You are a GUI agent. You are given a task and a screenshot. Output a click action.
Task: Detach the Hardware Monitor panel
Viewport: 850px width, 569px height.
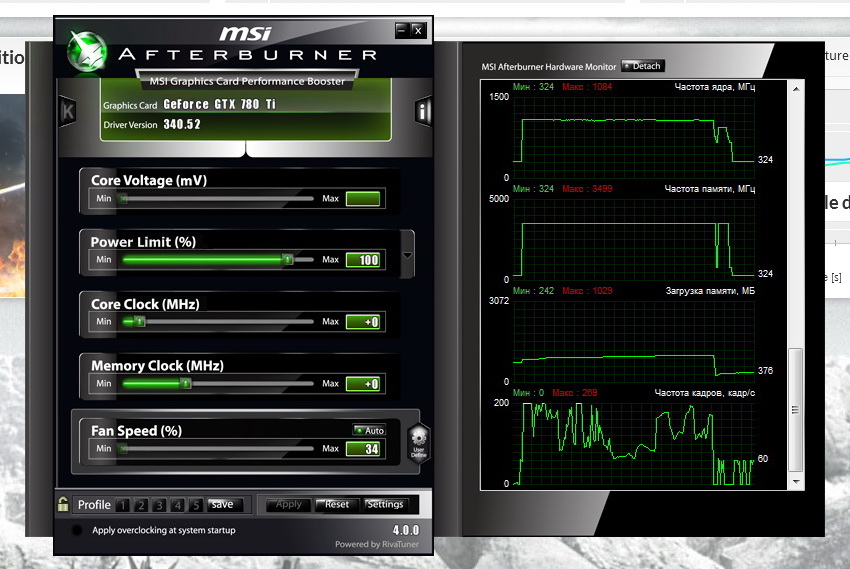coord(642,66)
